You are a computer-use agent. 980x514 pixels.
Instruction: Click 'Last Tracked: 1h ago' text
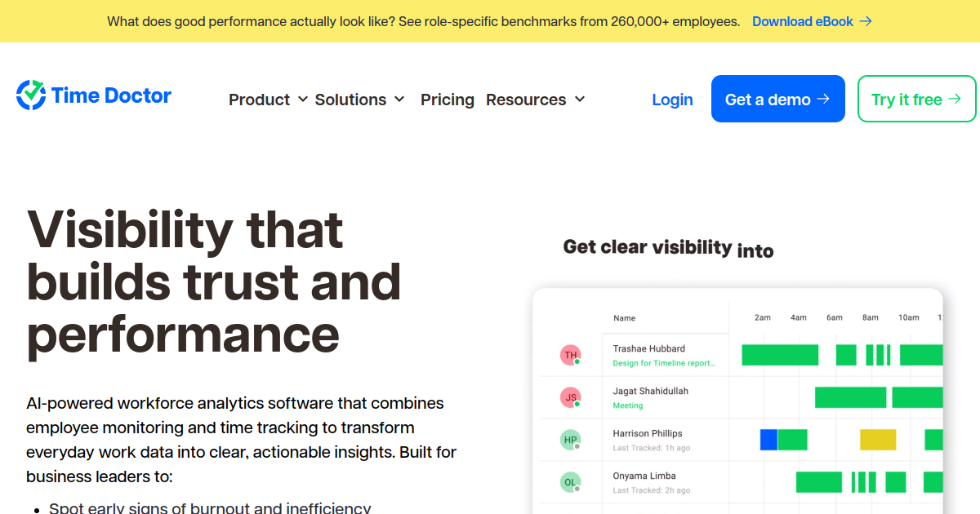(x=652, y=448)
